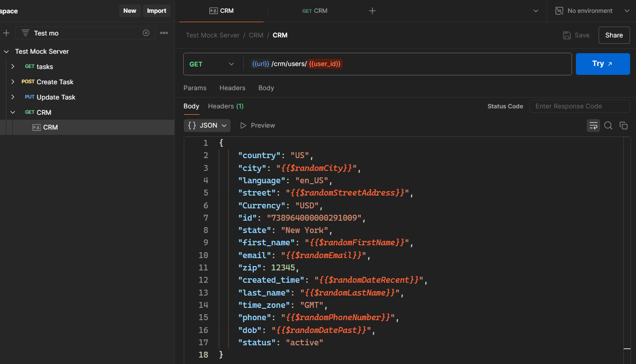Click the filter icon in the search box
Viewport: 636px width, 364px height.
point(26,33)
